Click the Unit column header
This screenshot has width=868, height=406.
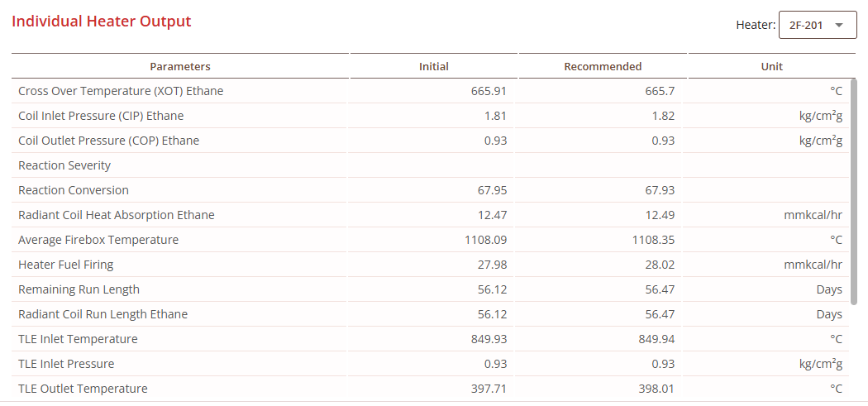pos(771,66)
